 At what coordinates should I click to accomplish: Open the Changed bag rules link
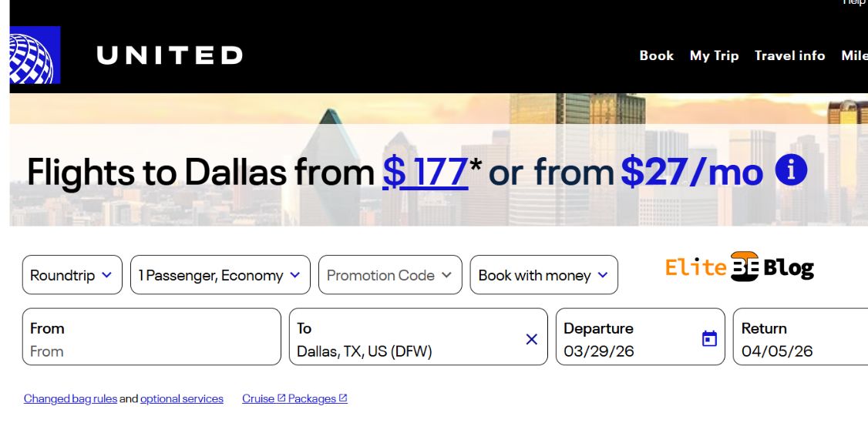tap(70, 399)
